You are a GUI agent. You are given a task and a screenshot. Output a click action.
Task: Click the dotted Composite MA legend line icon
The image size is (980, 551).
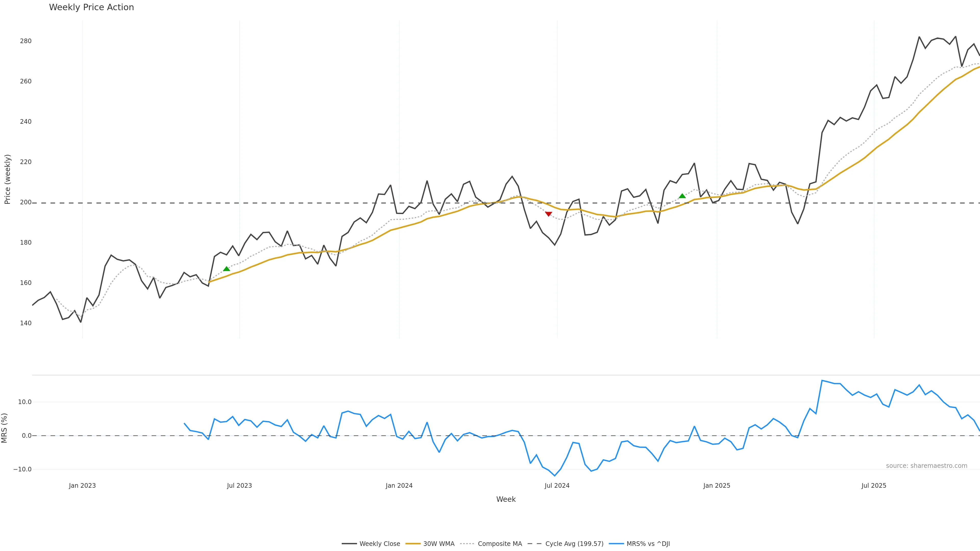(x=467, y=544)
